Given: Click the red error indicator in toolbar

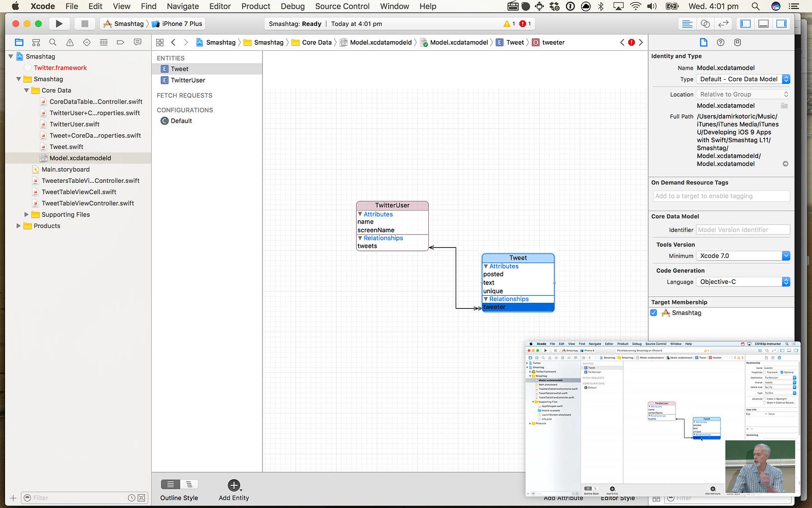Looking at the screenshot, I should coord(525,24).
